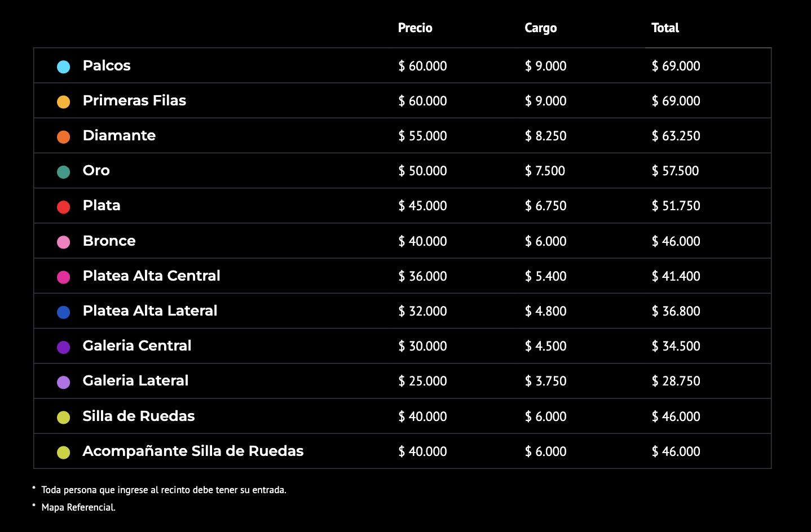Click the green Oro color dot
The image size is (811, 532).
pyautogui.click(x=64, y=172)
